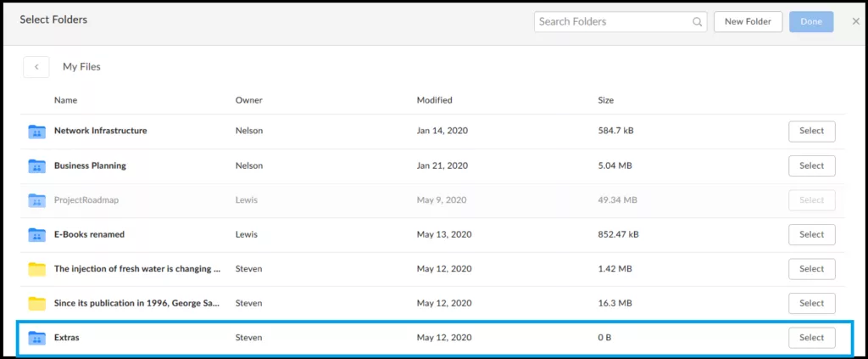Image resolution: width=868 pixels, height=359 pixels.
Task: Click the ProjectRoadmap folder icon
Action: tap(36, 200)
